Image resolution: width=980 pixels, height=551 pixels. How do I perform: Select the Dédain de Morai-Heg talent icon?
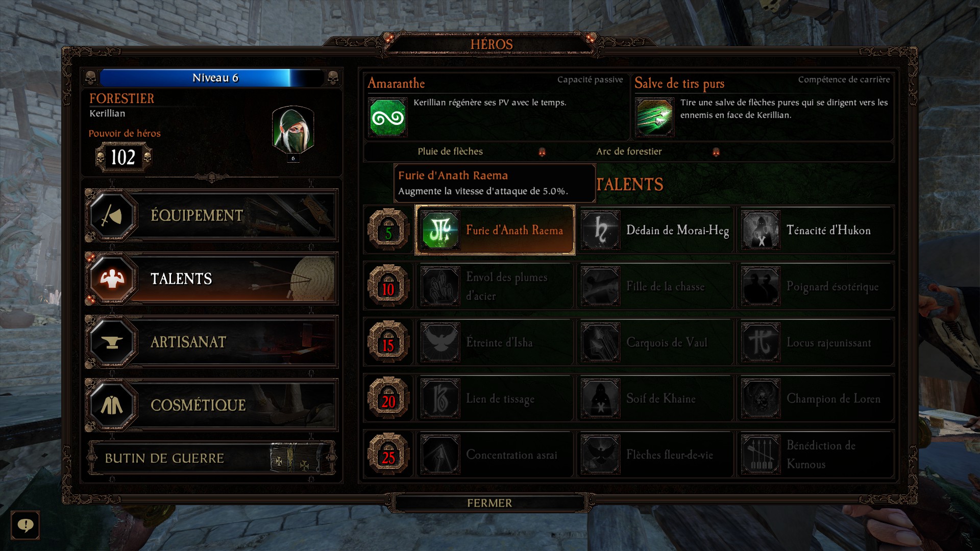(x=600, y=230)
